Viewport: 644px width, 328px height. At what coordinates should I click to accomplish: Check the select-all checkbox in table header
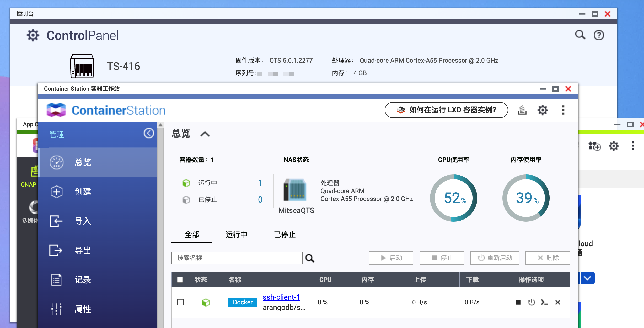click(x=180, y=280)
